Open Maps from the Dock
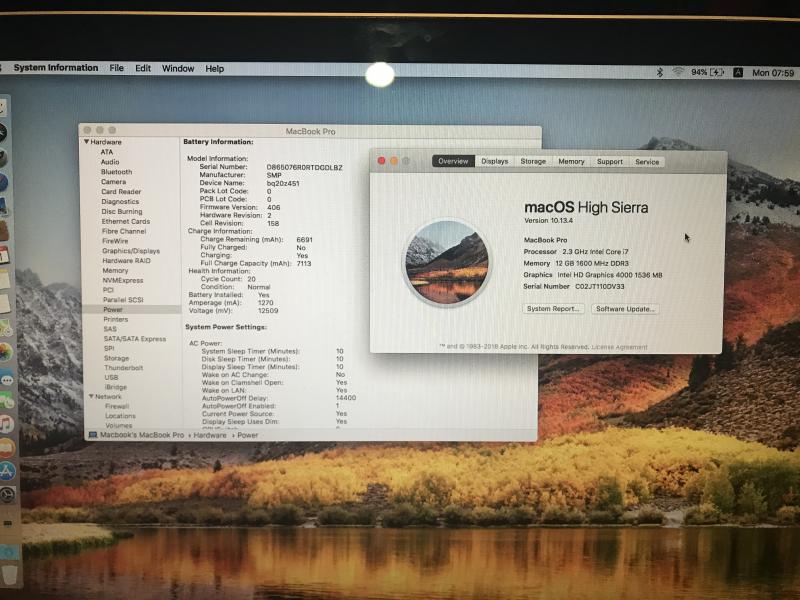The height and width of the screenshot is (600, 800). [x=5, y=328]
